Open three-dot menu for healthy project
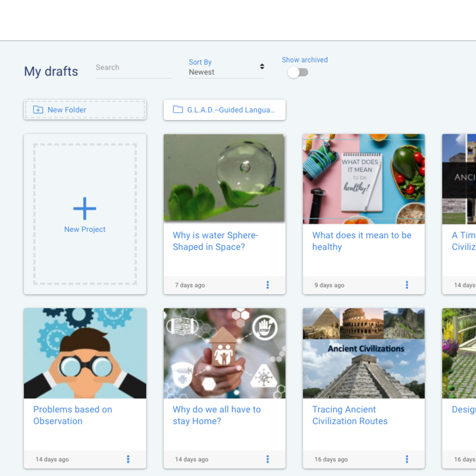 point(407,285)
